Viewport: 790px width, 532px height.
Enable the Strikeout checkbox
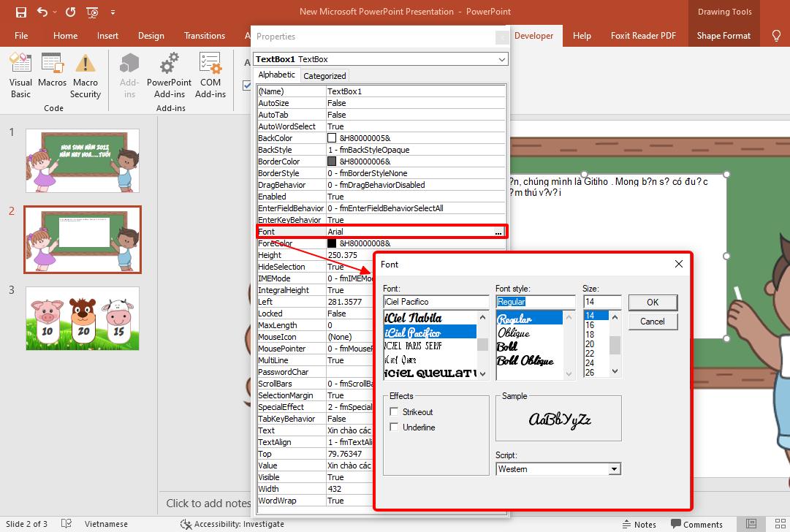(395, 412)
